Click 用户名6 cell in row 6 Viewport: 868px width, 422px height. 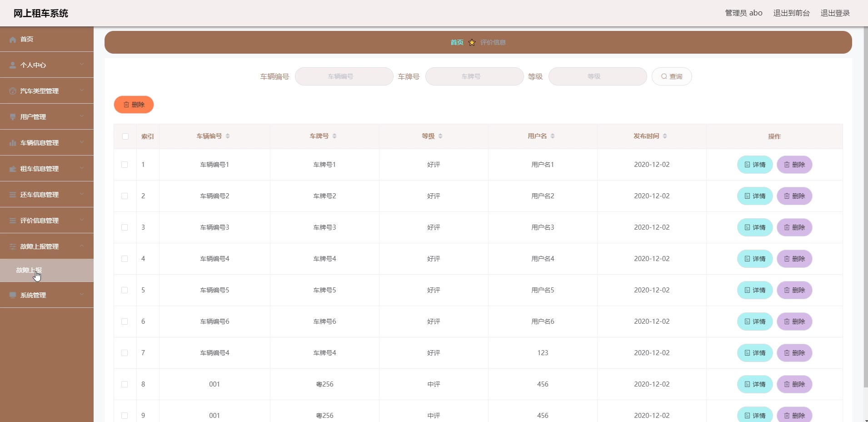click(543, 322)
